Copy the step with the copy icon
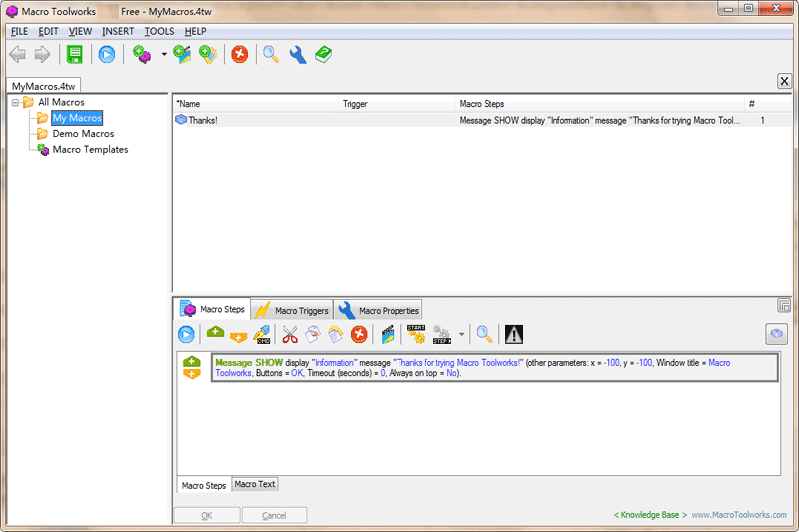This screenshot has height=532, width=799. point(312,335)
